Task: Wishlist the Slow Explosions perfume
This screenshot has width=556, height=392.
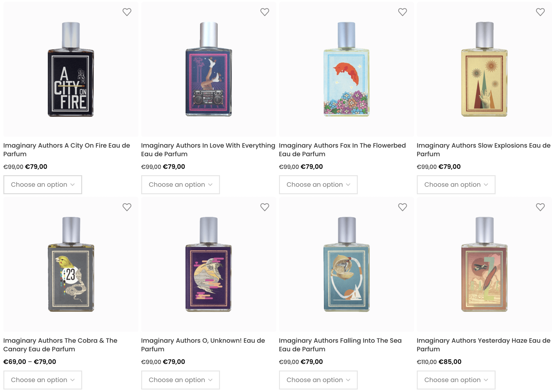Action: coord(540,12)
